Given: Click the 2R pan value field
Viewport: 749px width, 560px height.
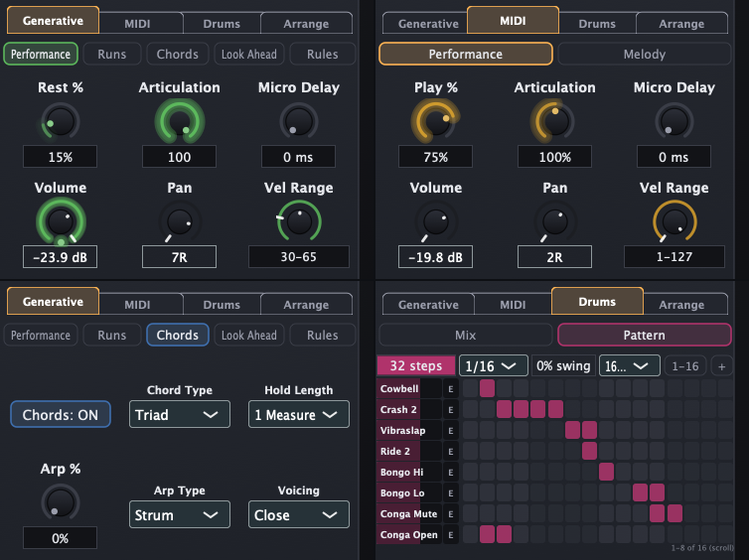Looking at the screenshot, I should coord(554,257).
